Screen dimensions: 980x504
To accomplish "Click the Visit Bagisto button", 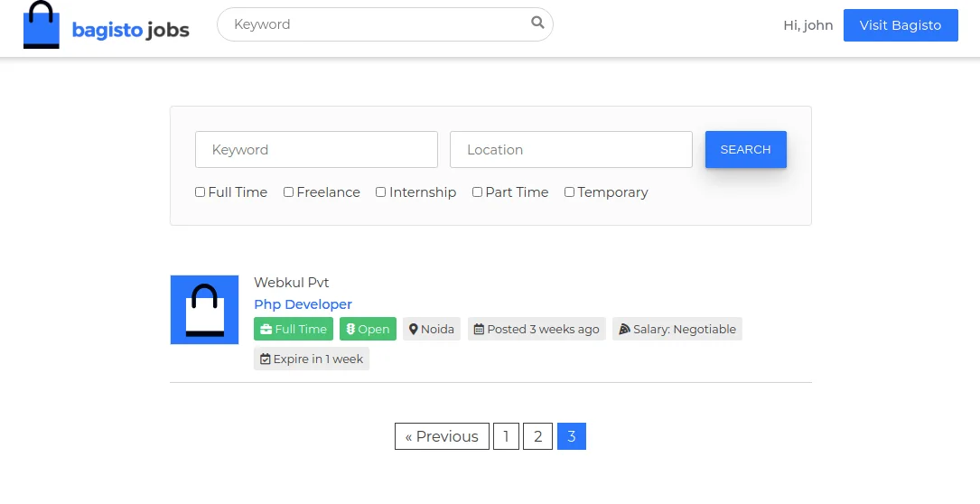I will (x=901, y=25).
